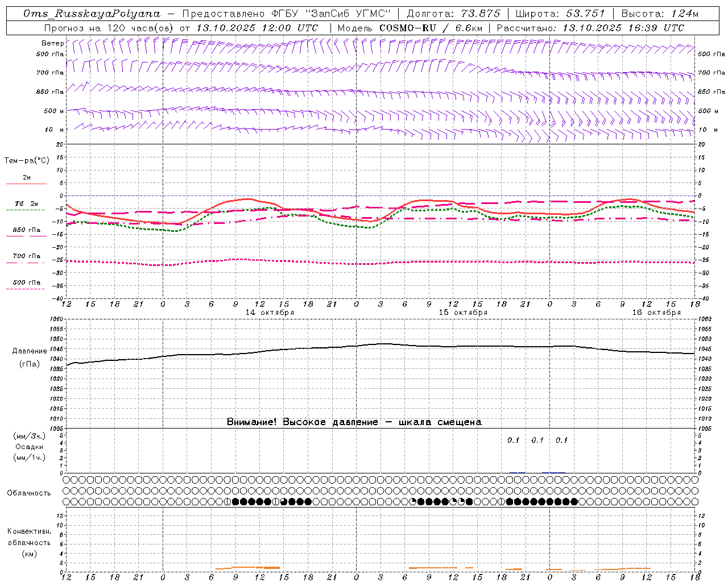Click the Конвективн. облачность (км) label
The image size is (728, 582).
pos(29,542)
